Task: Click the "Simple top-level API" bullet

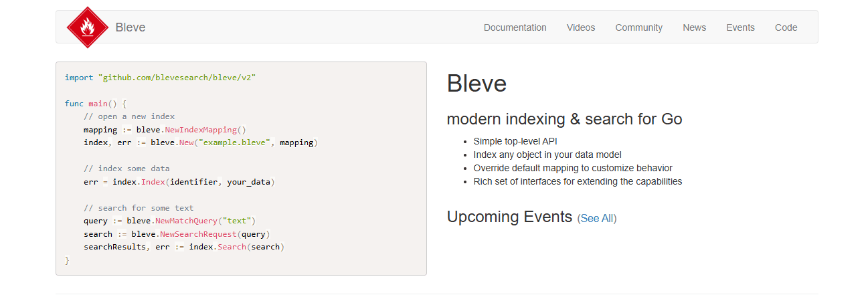Action: pyautogui.click(x=515, y=141)
